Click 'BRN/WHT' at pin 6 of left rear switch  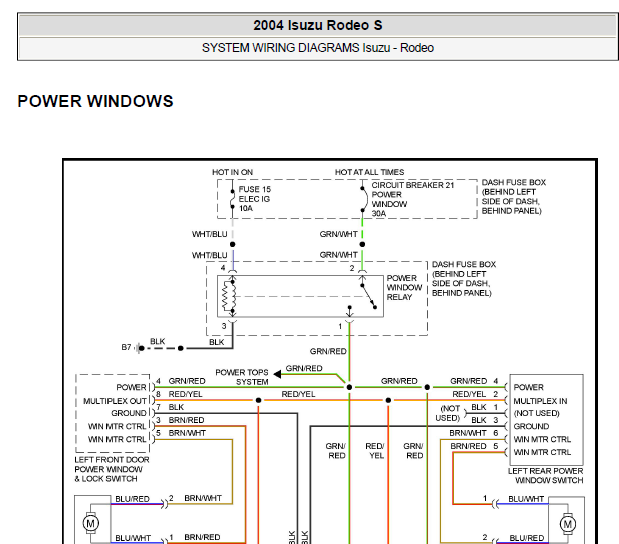468,433
